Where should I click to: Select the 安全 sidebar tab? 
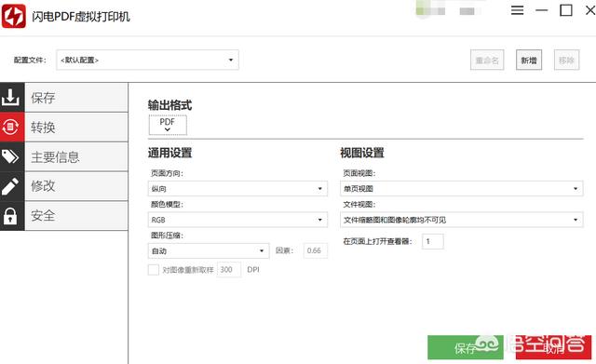click(76, 216)
